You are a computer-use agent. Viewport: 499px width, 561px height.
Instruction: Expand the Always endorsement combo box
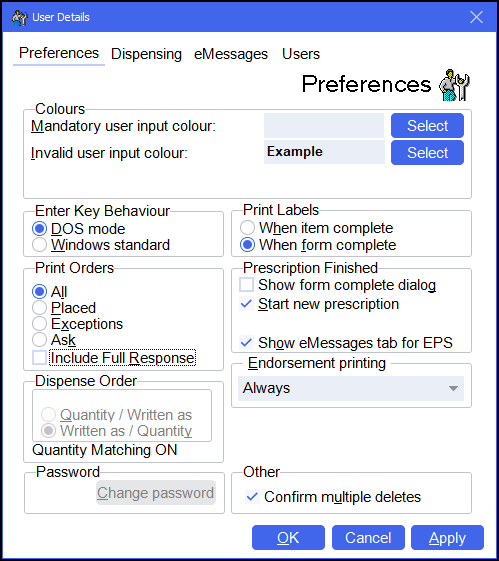351,389
